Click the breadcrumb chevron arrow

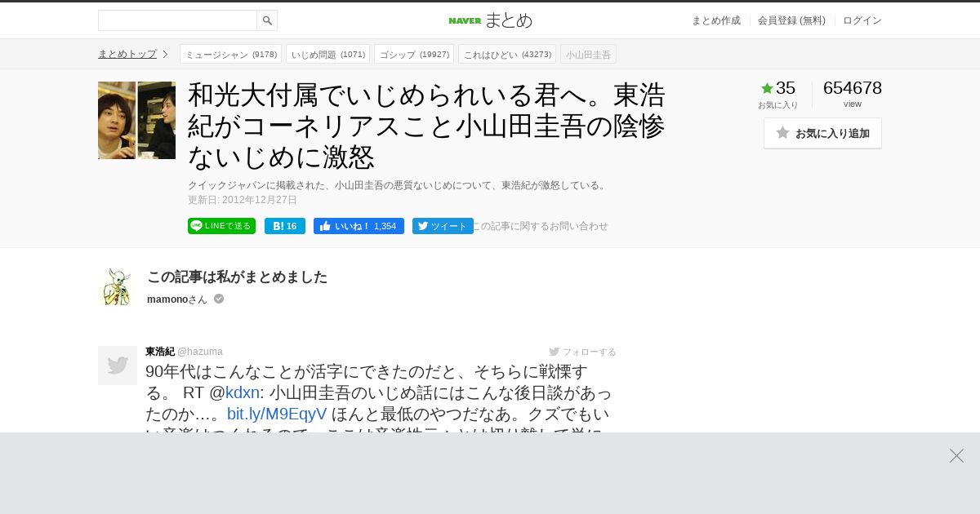point(165,55)
